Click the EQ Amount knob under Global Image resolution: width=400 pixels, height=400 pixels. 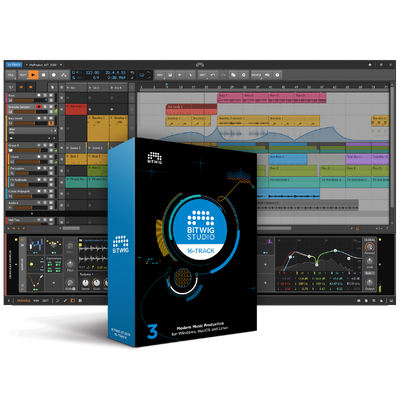point(369,247)
